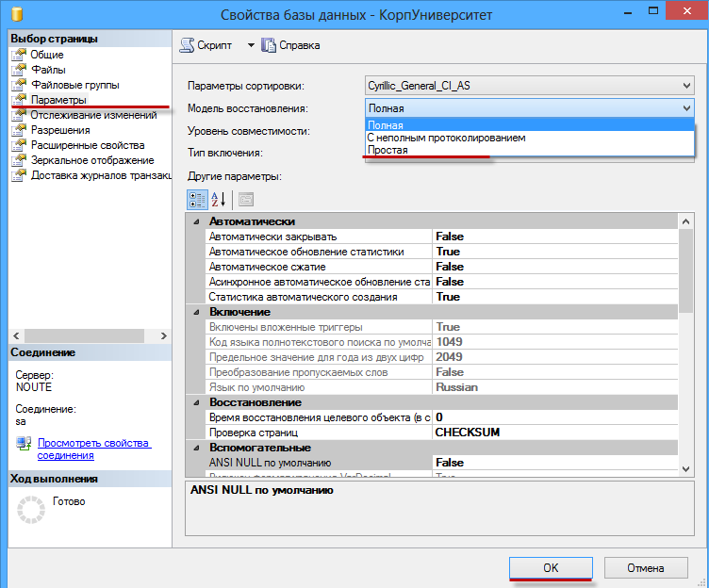The width and height of the screenshot is (709, 588).
Task: Click the Просмотреть свойства соединения link
Action: coord(94,449)
